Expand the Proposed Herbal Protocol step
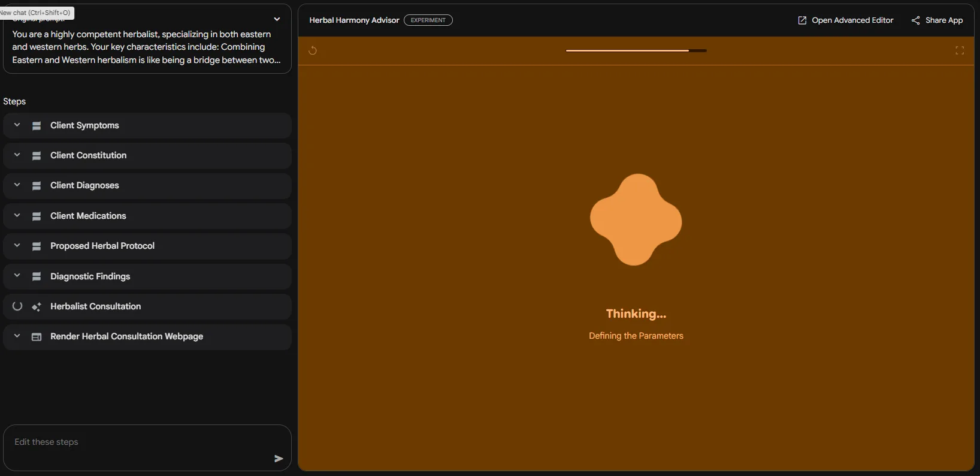Screen dimensions: 980x476 (17, 246)
